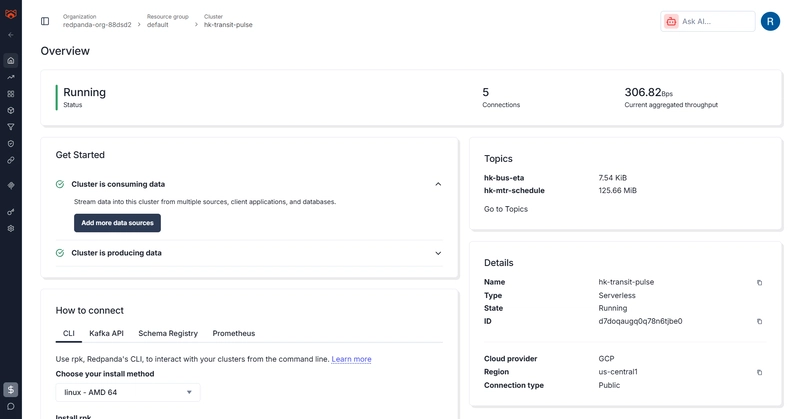The image size is (800, 419).
Task: Toggle the sidebar panel icon
Action: pos(45,21)
